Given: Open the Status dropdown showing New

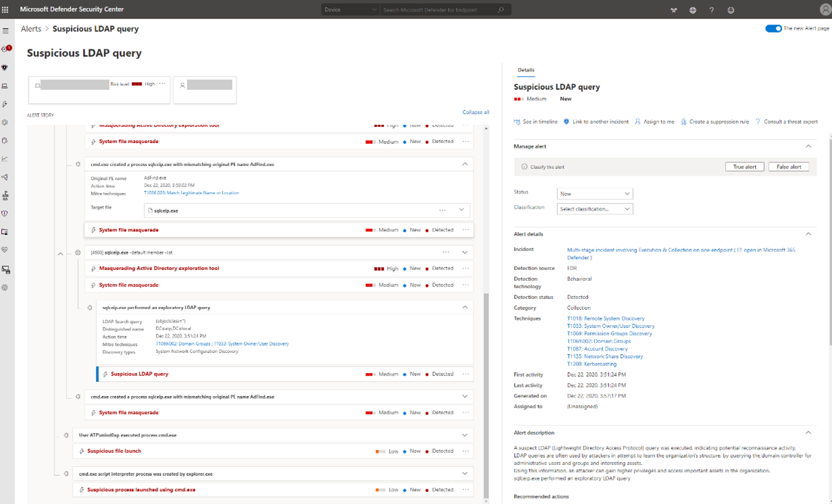Looking at the screenshot, I should [x=594, y=194].
